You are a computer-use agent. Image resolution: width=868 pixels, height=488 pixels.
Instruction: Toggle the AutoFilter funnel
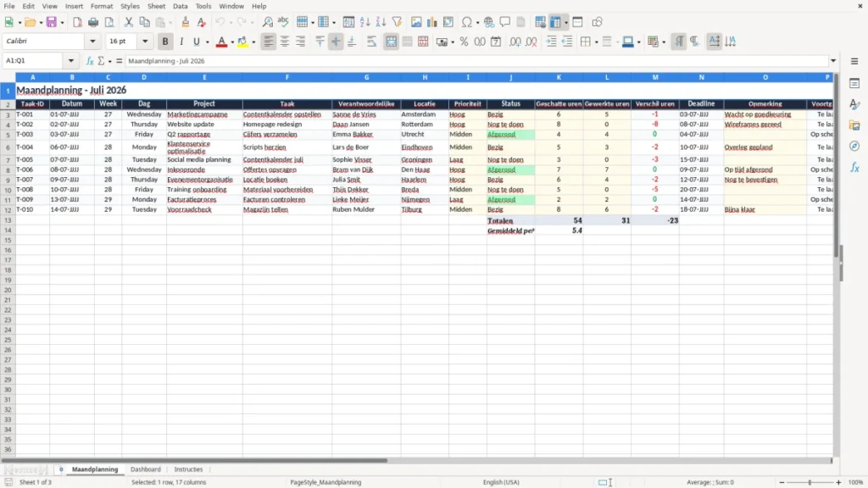point(397,22)
